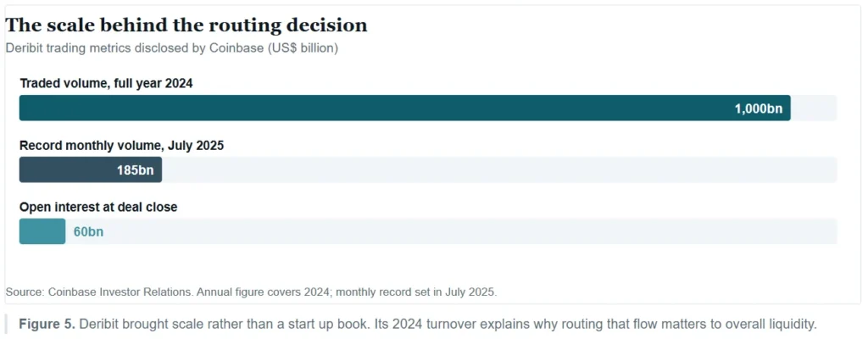Click the bold 'Figure 5.' caption label

(x=47, y=325)
